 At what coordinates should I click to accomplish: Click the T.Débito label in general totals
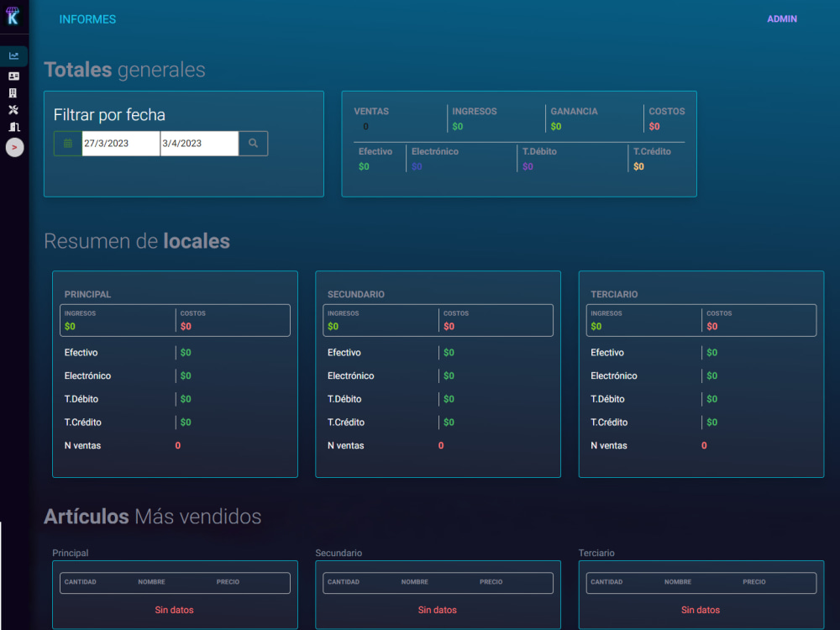pyautogui.click(x=539, y=151)
